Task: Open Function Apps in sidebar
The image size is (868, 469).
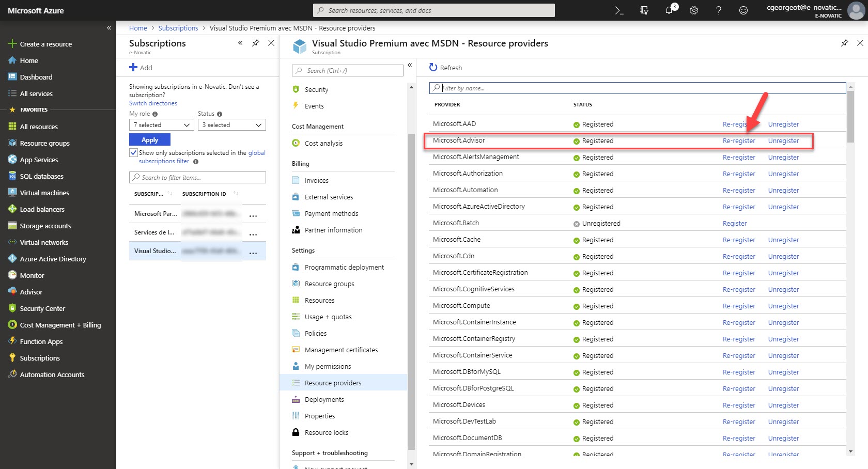Action: 41,341
